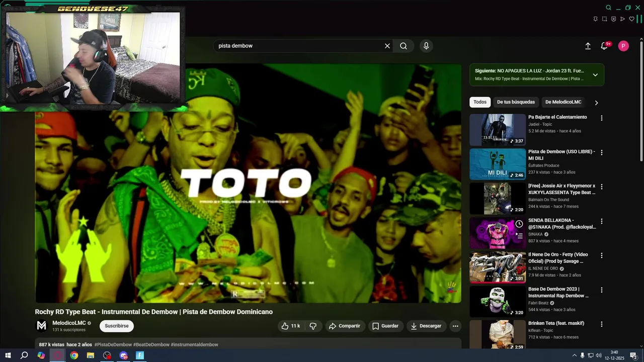644x362 pixels.
Task: Open the MelodicoLMC channel name link
Action: (69, 323)
